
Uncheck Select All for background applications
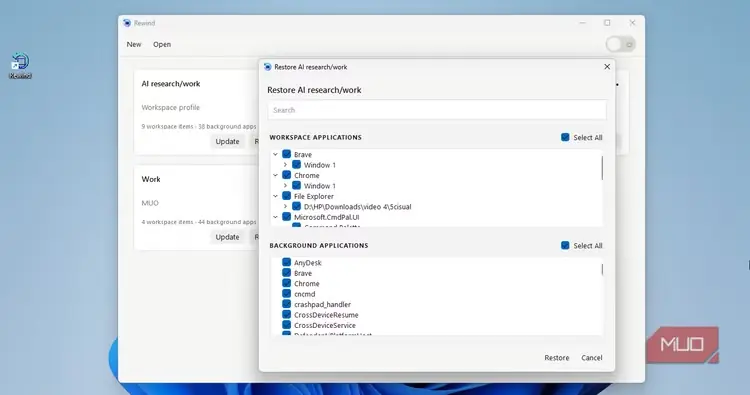(x=565, y=245)
